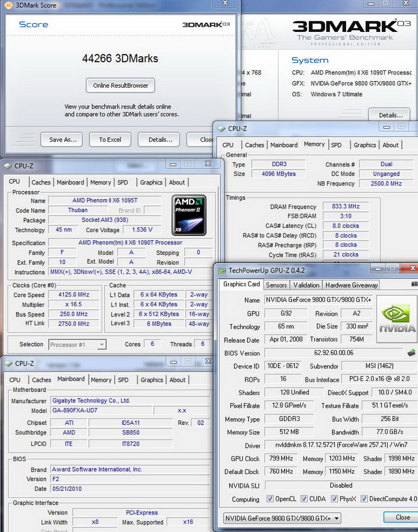Click the DRAM Frequency 833.3 MHz field

pyautogui.click(x=345, y=206)
